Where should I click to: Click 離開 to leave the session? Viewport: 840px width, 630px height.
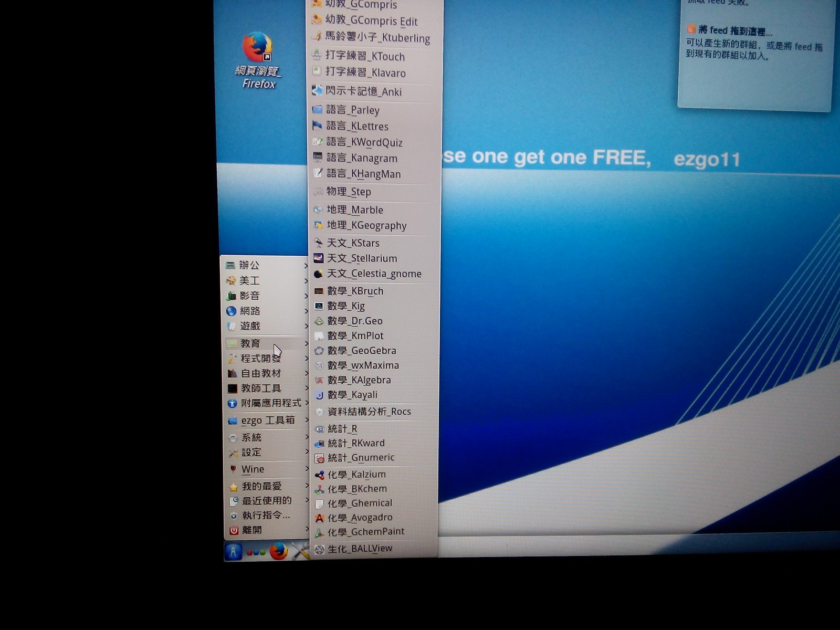(251, 530)
